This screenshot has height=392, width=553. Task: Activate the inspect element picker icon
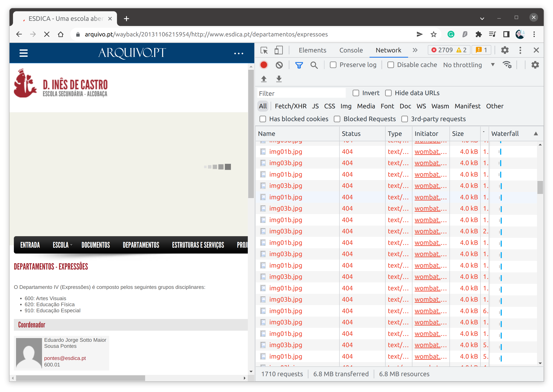(264, 50)
